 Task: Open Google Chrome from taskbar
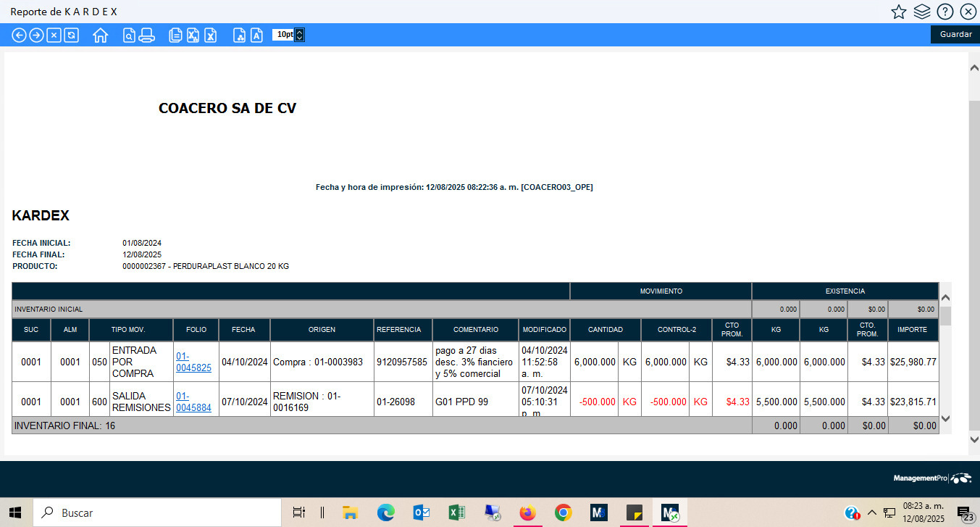563,513
